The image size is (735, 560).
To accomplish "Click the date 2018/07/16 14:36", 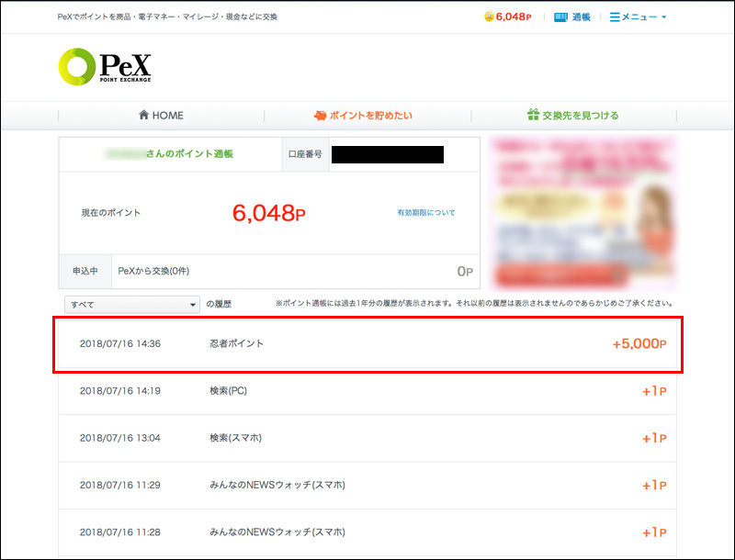I will point(120,343).
